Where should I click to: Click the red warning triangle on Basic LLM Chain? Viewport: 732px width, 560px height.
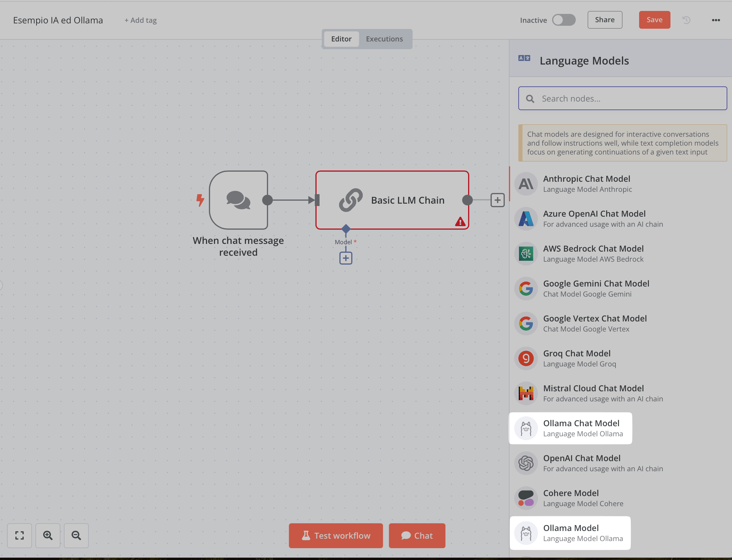pyautogui.click(x=460, y=222)
